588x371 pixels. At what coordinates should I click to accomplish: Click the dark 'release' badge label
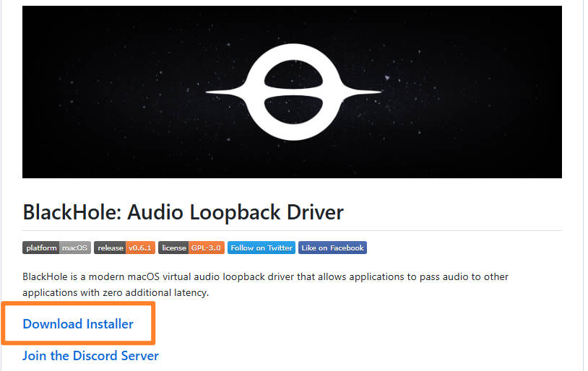click(x=111, y=248)
